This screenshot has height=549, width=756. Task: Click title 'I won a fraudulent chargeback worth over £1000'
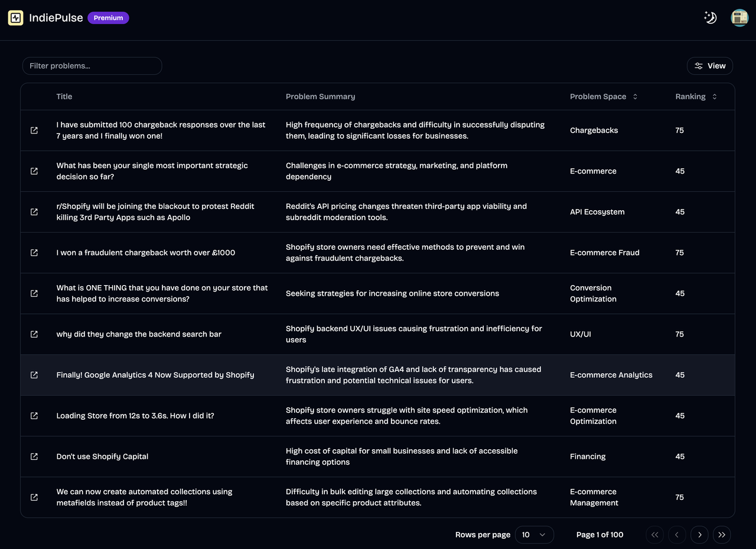[x=146, y=253]
